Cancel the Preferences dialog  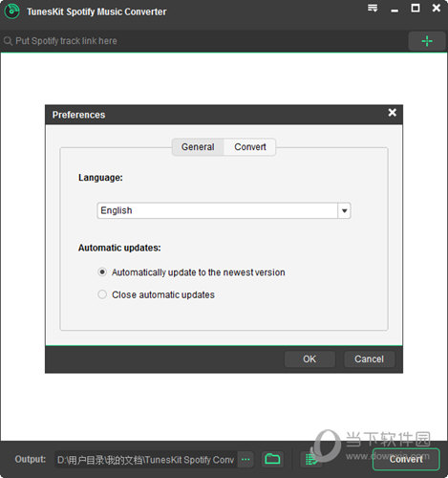(x=370, y=359)
